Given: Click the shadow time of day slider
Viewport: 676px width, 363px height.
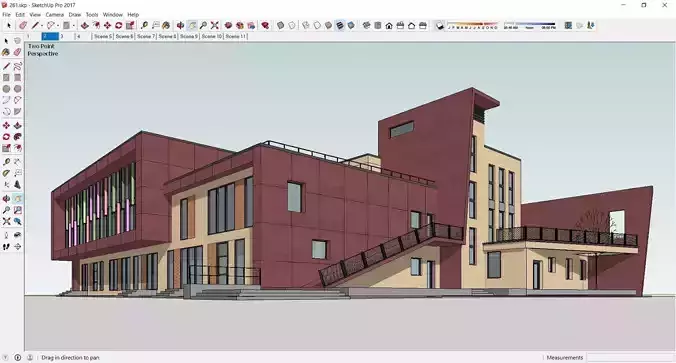Looking at the screenshot, I should point(530,25).
